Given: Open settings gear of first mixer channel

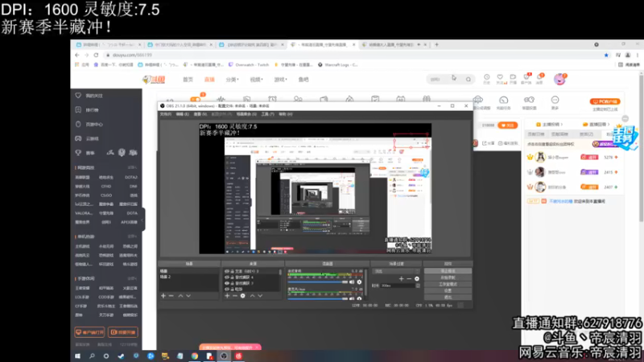Looking at the screenshot, I should [359, 282].
